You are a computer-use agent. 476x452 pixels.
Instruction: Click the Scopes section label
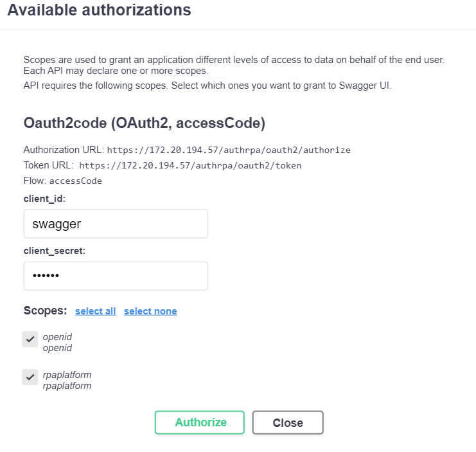click(45, 311)
